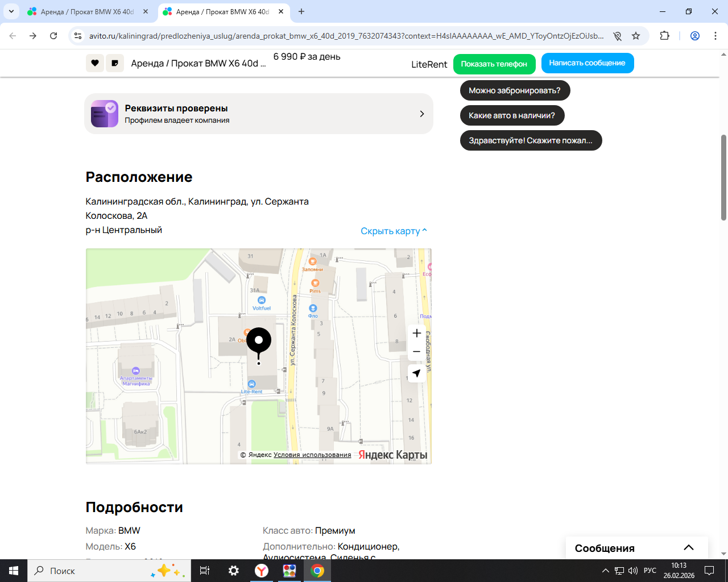Click the Яндекс Карты logo
The image size is (728, 582).
(393, 455)
